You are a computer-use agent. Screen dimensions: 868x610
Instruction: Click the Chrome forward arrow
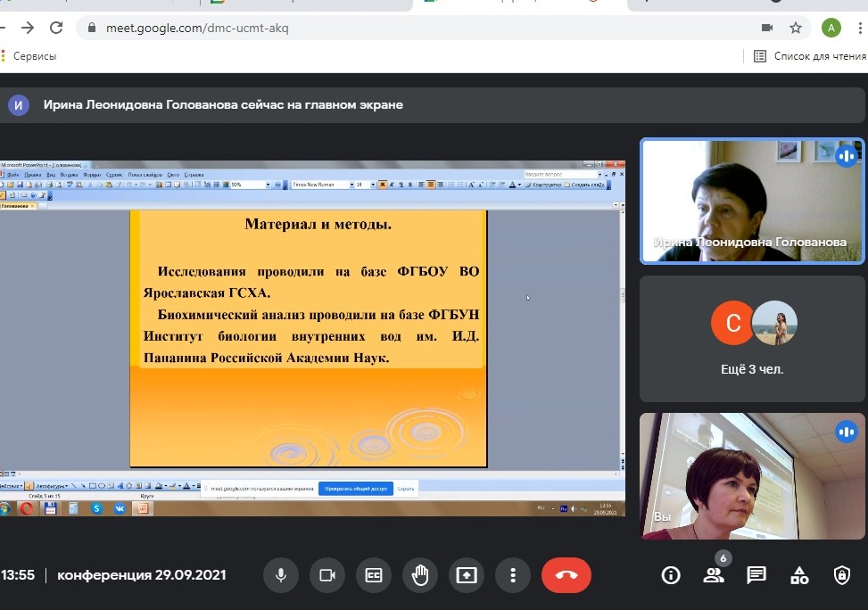[27, 28]
